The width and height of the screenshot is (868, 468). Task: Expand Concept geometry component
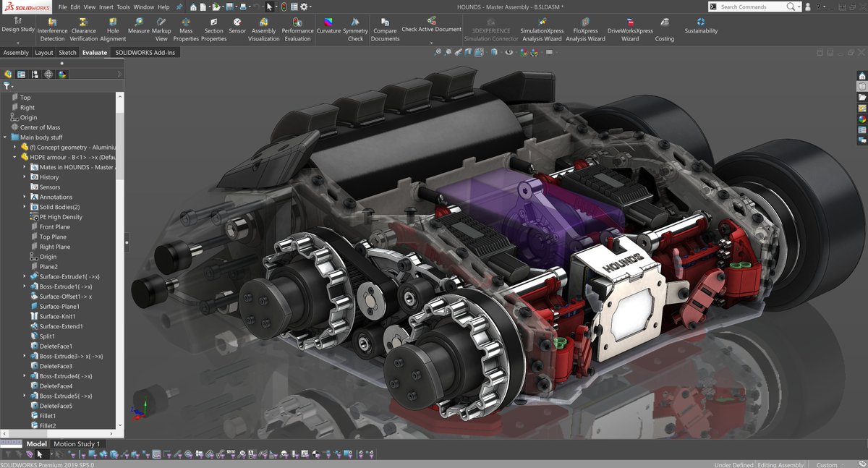pyautogui.click(x=14, y=147)
